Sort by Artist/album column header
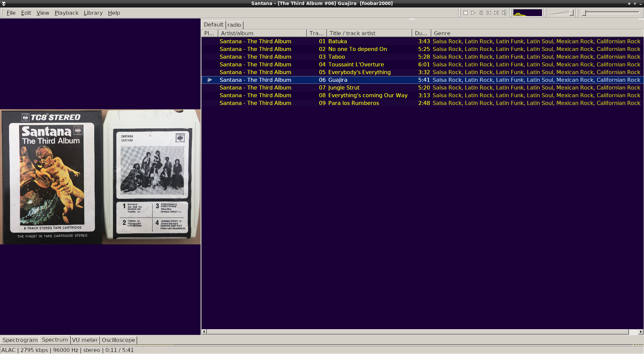Screen dimensions: 644x354 [262, 33]
